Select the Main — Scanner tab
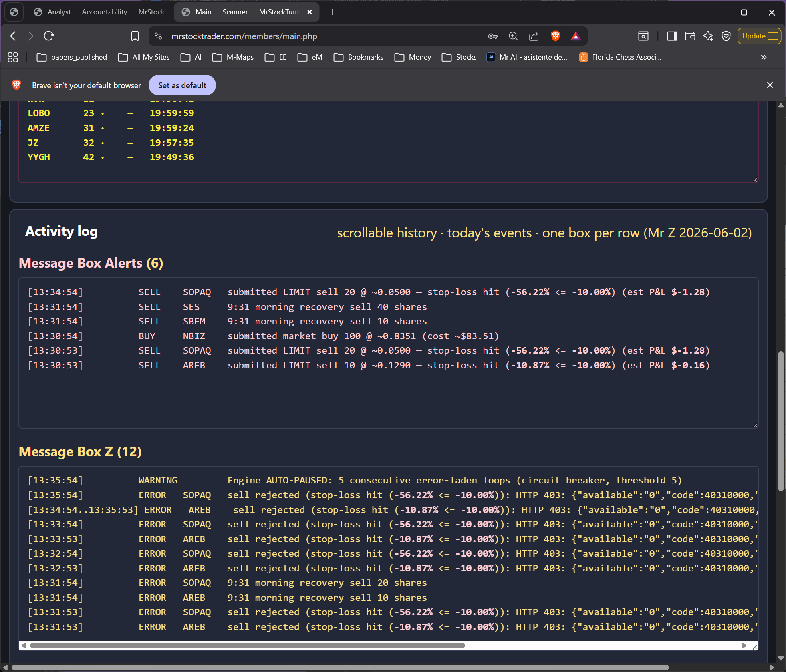This screenshot has width=786, height=672. [x=240, y=12]
